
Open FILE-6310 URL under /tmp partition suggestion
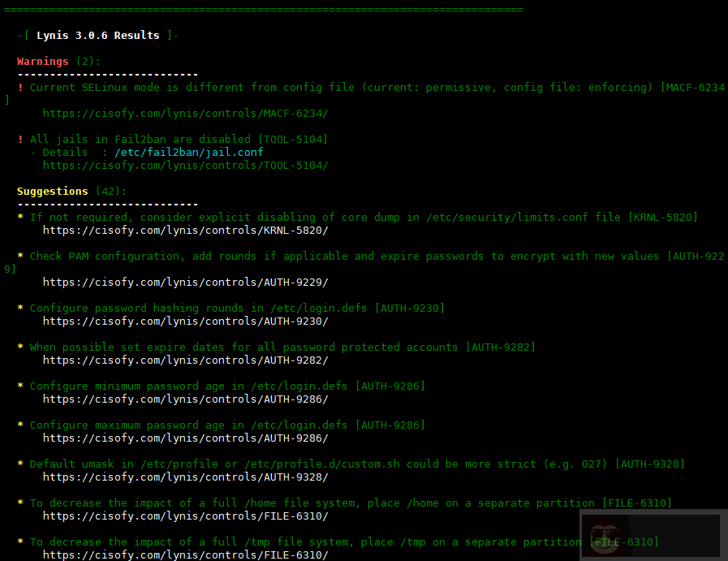[185, 555]
